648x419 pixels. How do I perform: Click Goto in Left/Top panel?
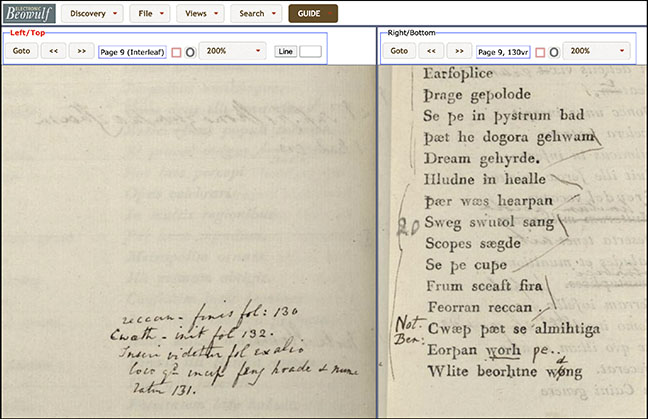[x=21, y=51]
